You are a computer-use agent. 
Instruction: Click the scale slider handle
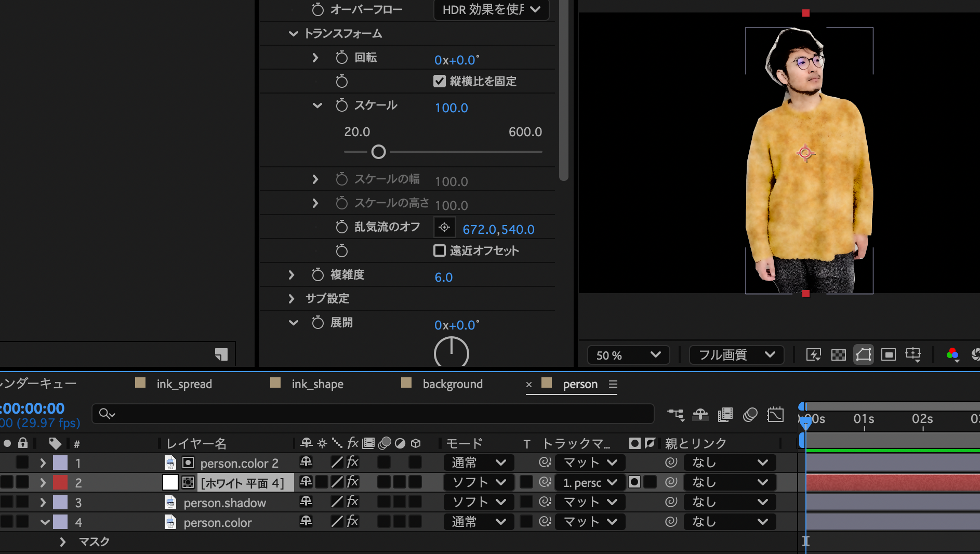(x=379, y=152)
